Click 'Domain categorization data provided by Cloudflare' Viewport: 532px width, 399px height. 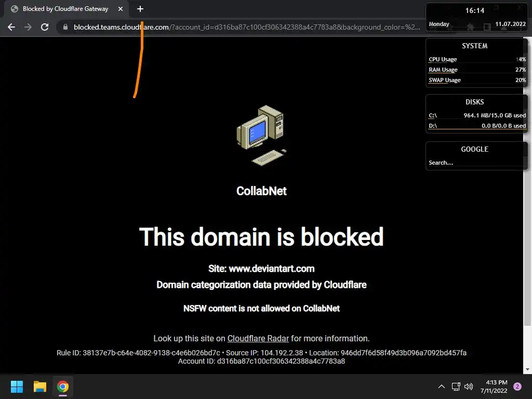point(261,285)
